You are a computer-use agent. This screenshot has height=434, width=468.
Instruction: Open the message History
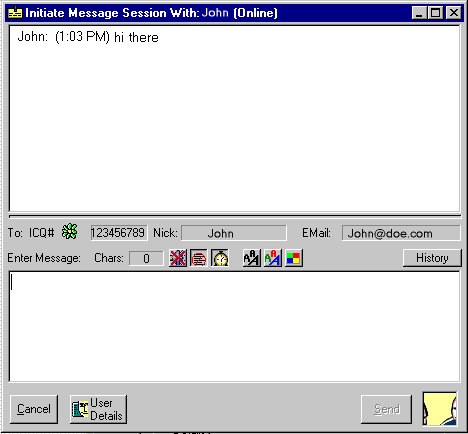(432, 258)
